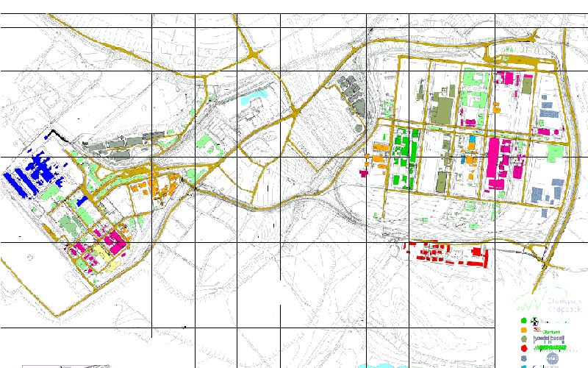Click the green legend dot

click(524, 321)
